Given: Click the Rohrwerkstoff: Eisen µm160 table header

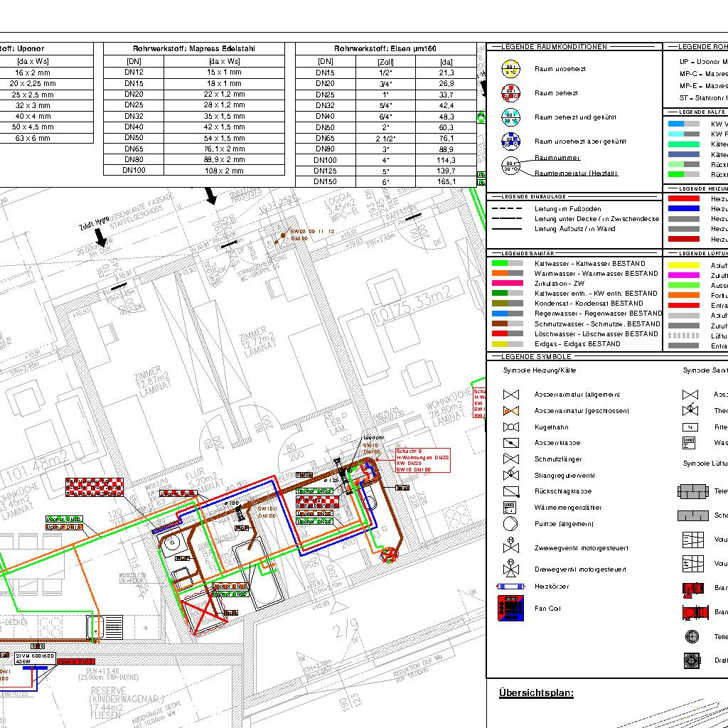Looking at the screenshot, I should click(x=385, y=49).
